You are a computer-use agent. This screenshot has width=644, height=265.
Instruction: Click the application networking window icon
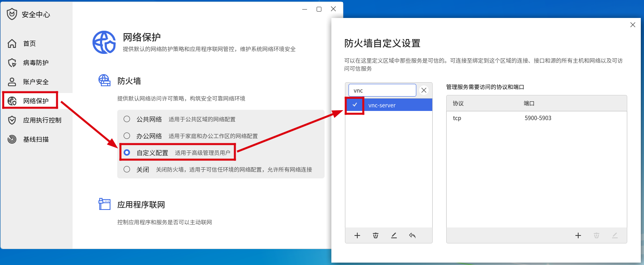(104, 204)
